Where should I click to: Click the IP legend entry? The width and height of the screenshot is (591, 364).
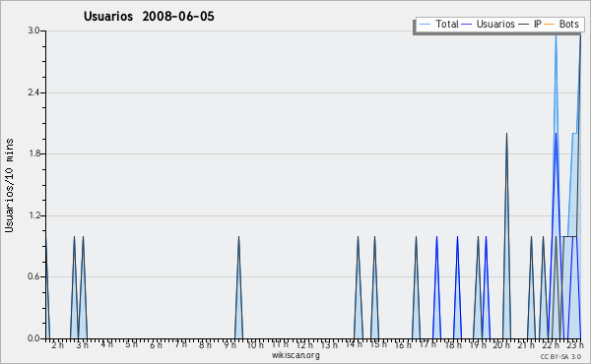coord(530,24)
